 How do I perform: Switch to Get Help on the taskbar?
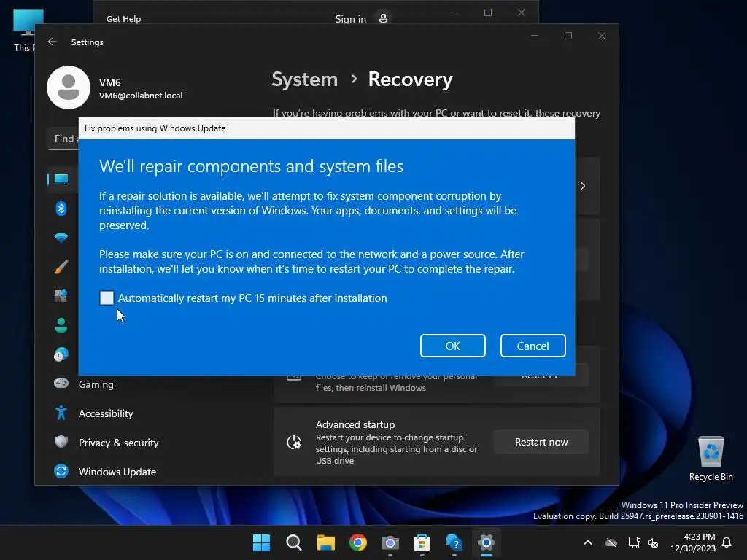coord(454,542)
